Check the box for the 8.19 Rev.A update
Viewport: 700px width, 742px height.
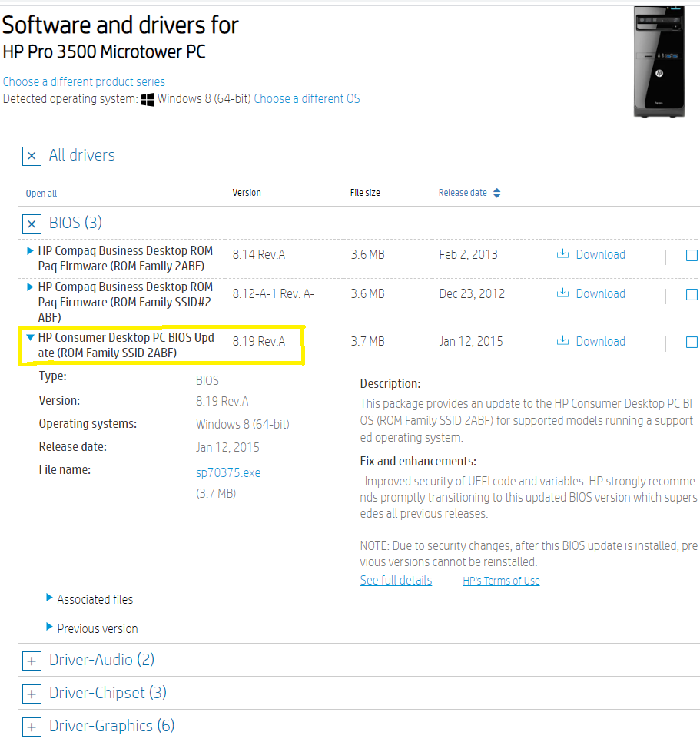coord(691,342)
